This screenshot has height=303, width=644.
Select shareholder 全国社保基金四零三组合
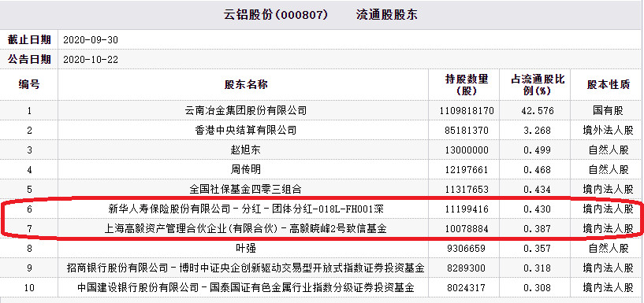(246, 189)
